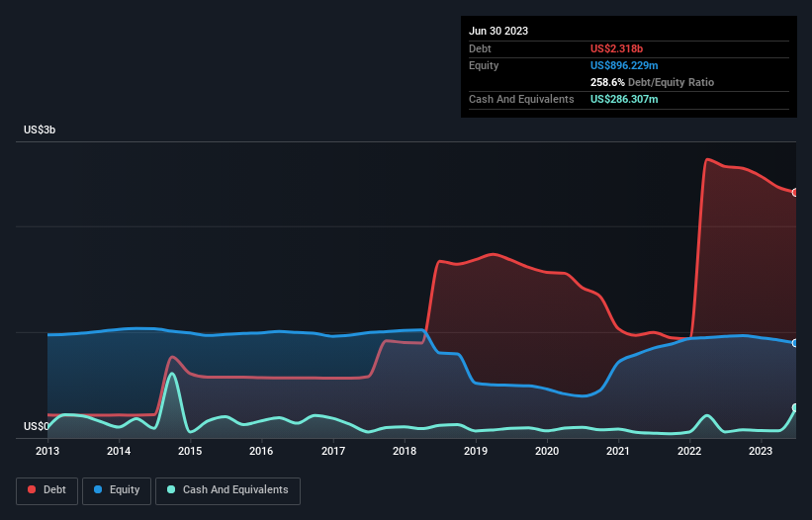Click Cash And Equivalents label in tooltip
Viewport: 812px width, 520px height.
pyautogui.click(x=521, y=99)
